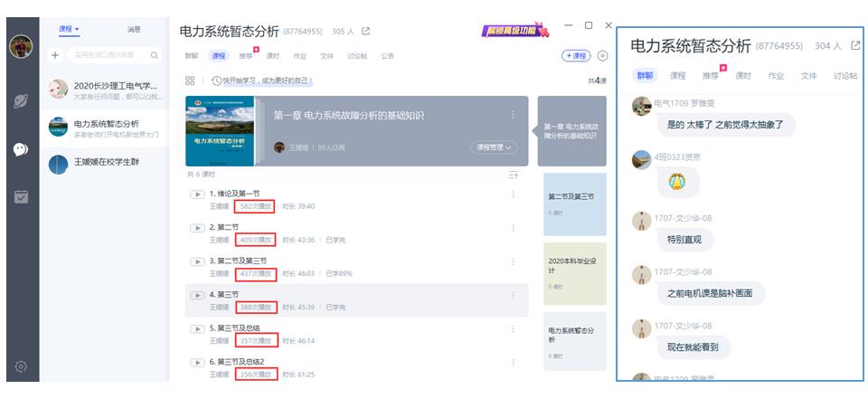Open the 课程 dropdown at top of chat list
868x408 pixels.
click(x=69, y=29)
